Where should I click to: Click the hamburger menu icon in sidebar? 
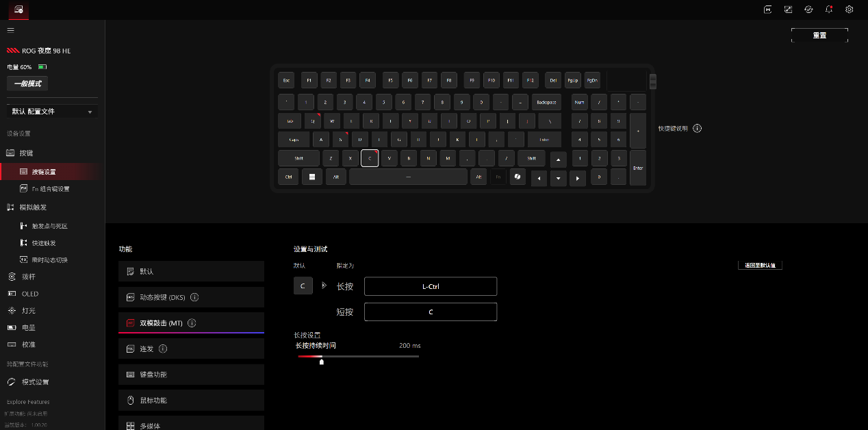pos(11,30)
